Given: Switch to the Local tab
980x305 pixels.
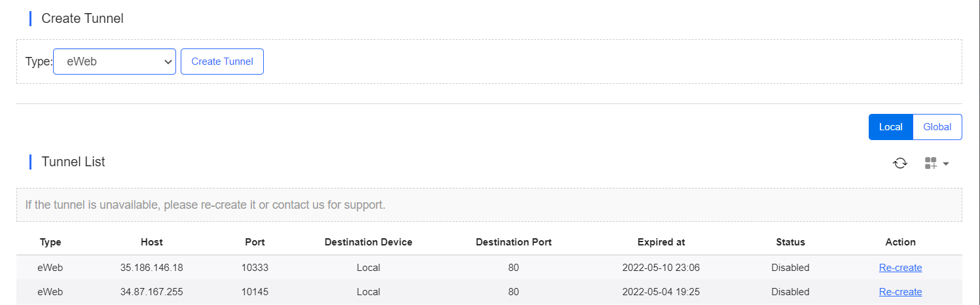Looking at the screenshot, I should tap(890, 127).
